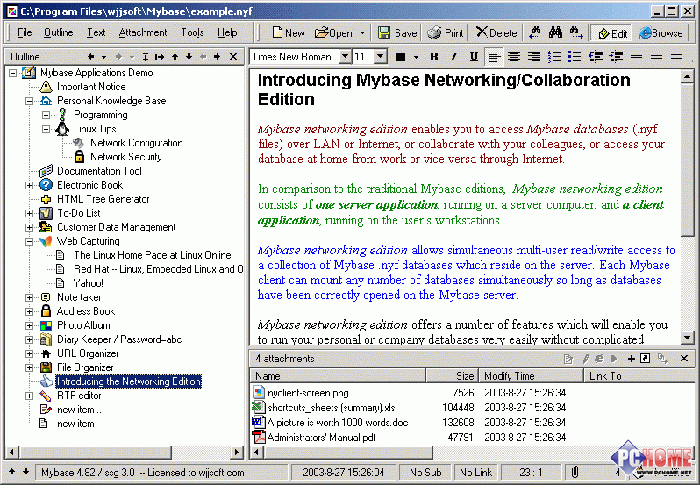700x485 pixels.
Task: Click the add shortcut icon in attachments bar
Action: tap(645, 358)
